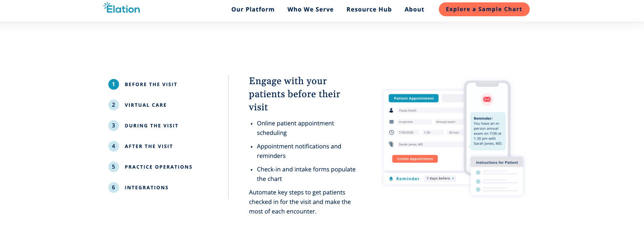
Task: Open the '7 days before' reminder dropdown
Action: pos(440,179)
